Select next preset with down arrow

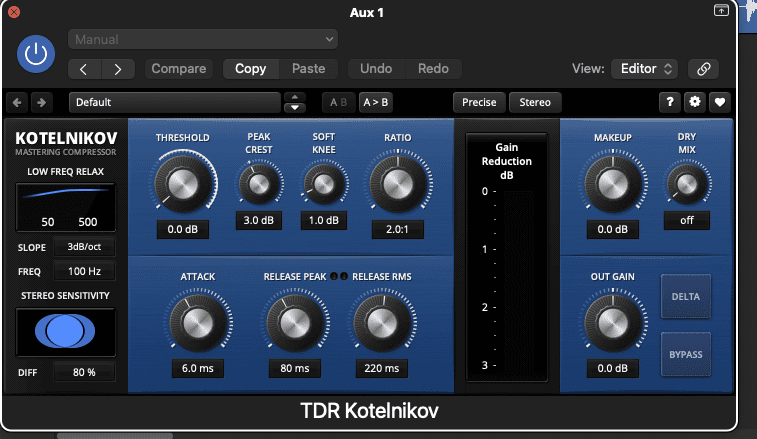tap(294, 108)
